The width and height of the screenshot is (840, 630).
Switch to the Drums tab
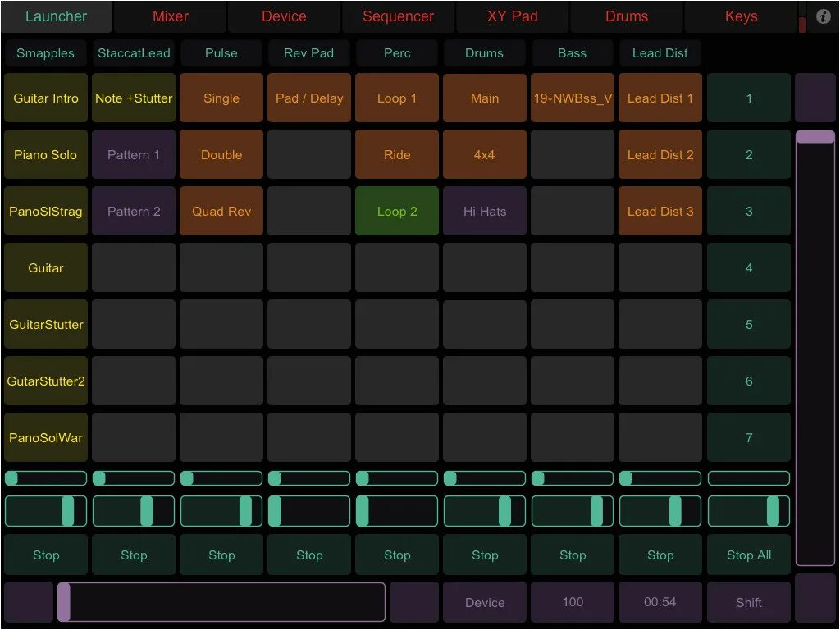click(x=626, y=16)
